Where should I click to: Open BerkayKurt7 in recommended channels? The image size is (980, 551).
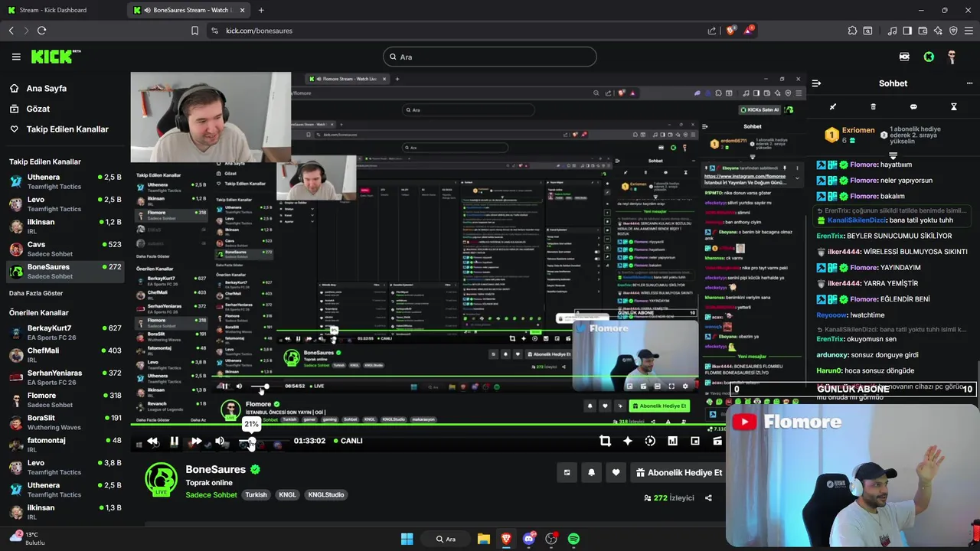65,333
